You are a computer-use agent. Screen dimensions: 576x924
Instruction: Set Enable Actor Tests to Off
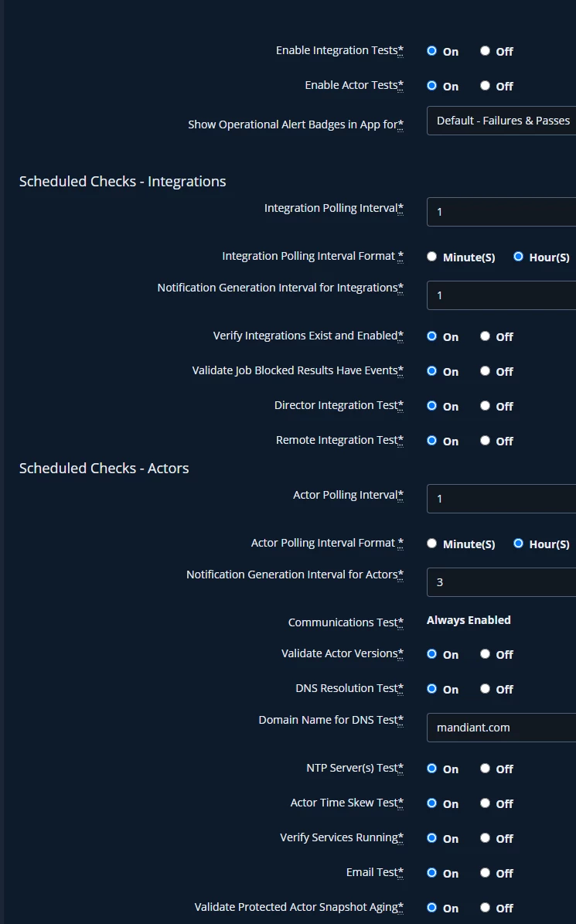pos(485,86)
